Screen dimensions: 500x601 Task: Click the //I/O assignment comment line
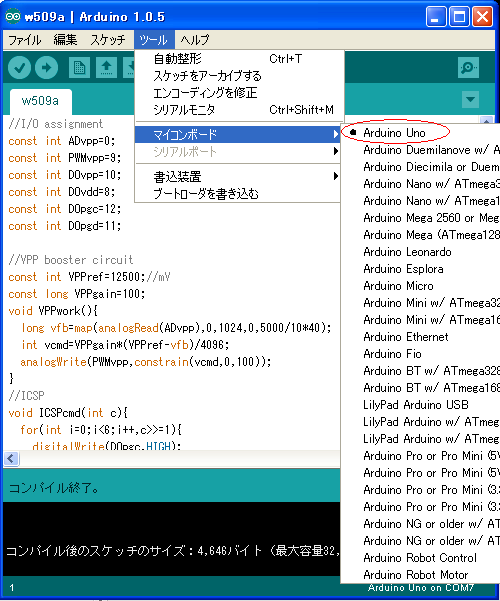tap(56, 124)
